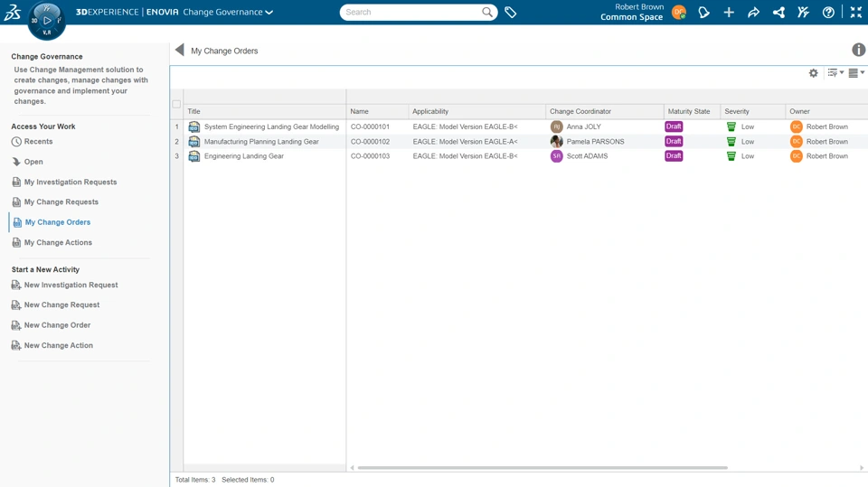Image resolution: width=868 pixels, height=487 pixels.
Task: Toggle fullscreen expand icon
Action: click(x=856, y=12)
